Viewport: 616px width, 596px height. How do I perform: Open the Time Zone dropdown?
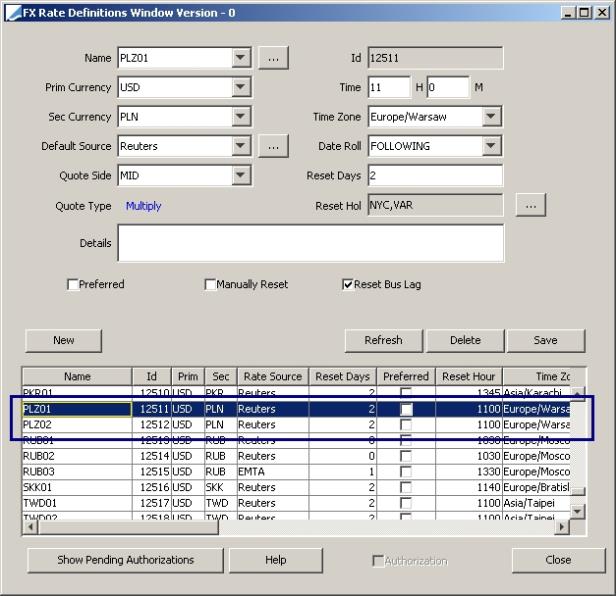pyautogui.click(x=491, y=116)
